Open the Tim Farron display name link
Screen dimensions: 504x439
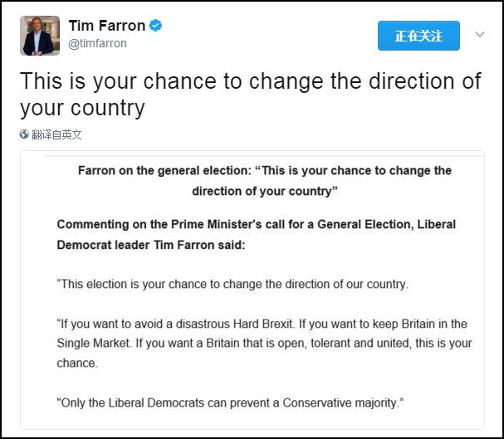coord(107,26)
